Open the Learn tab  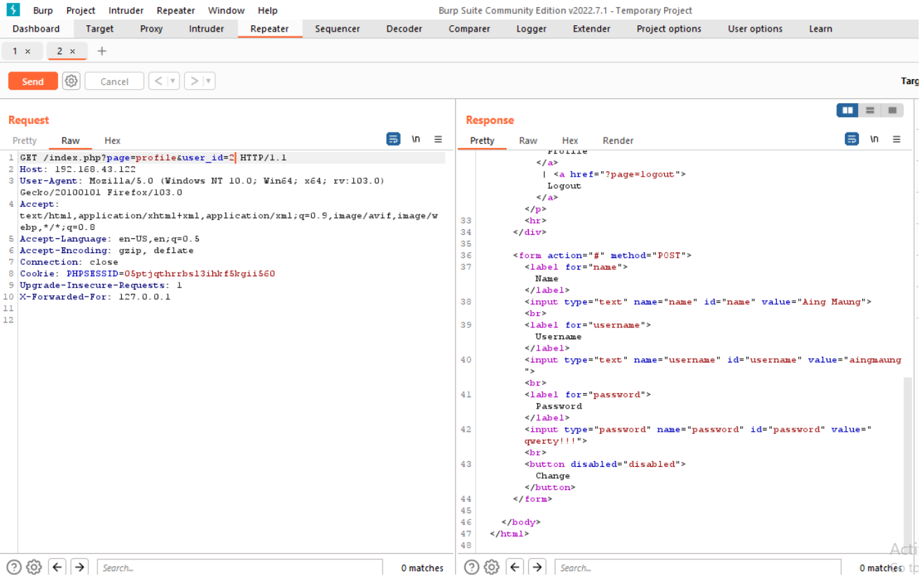click(820, 29)
